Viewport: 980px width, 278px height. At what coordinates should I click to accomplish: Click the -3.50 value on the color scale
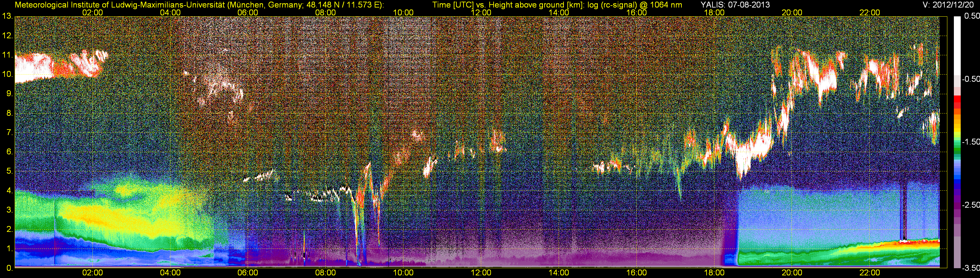[971, 268]
